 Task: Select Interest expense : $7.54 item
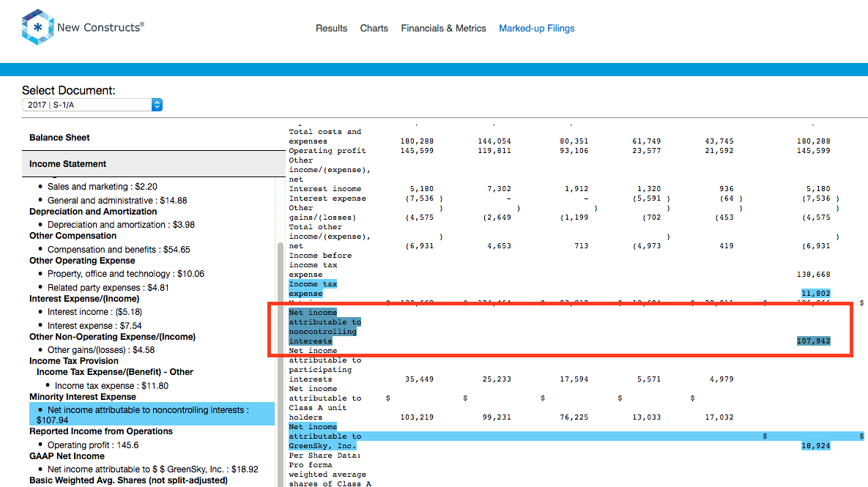pyautogui.click(x=94, y=326)
